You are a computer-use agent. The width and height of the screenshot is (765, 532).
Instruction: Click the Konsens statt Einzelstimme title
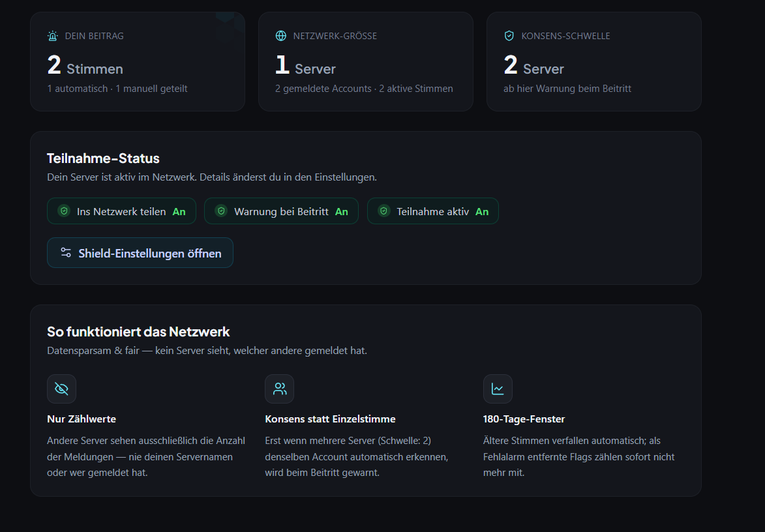pyautogui.click(x=330, y=419)
